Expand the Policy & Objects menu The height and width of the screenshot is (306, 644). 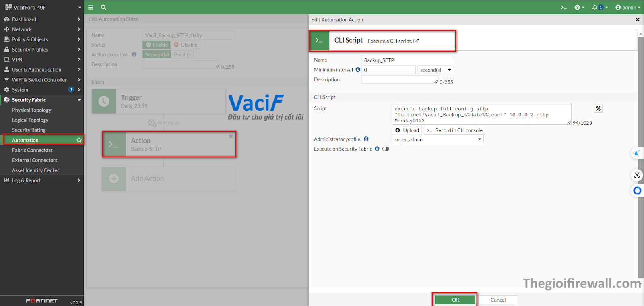click(30, 39)
